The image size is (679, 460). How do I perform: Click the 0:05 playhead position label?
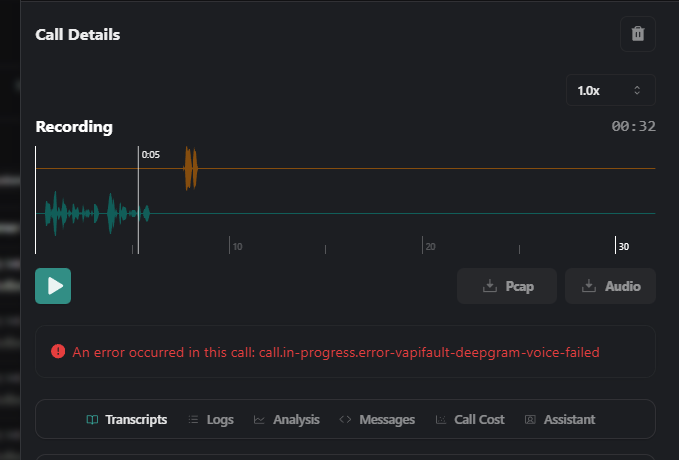(151, 155)
